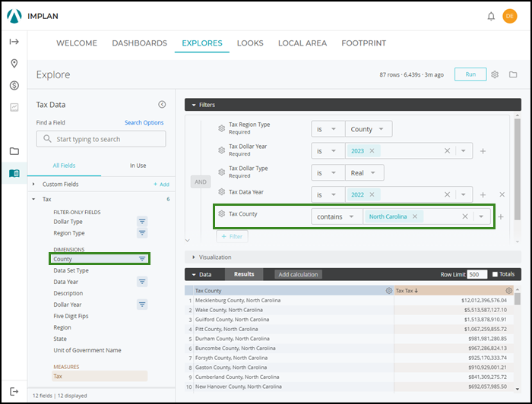Viewport: 532px width, 404px height.
Task: Collapse the Tax field group
Action: [33, 199]
